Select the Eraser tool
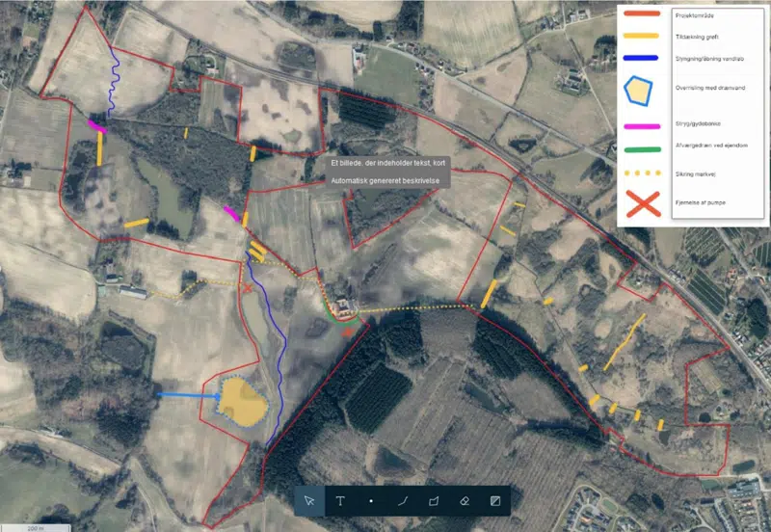The image size is (771, 532). click(464, 501)
